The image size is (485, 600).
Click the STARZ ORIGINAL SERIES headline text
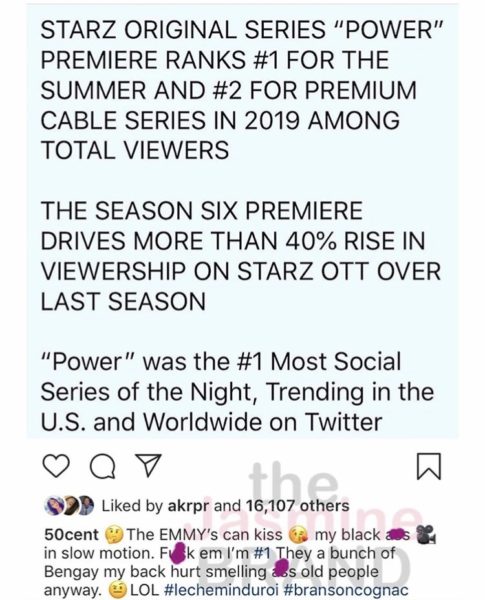tap(242, 90)
